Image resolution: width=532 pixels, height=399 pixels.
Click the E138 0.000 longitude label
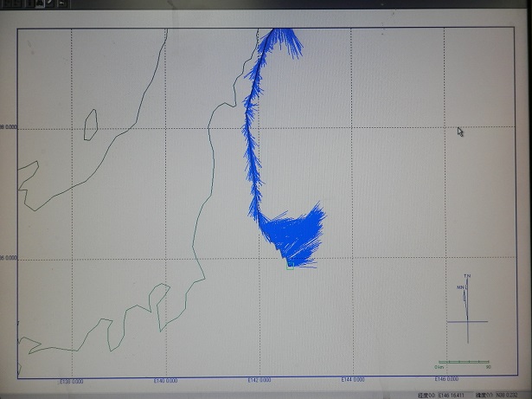72,382
